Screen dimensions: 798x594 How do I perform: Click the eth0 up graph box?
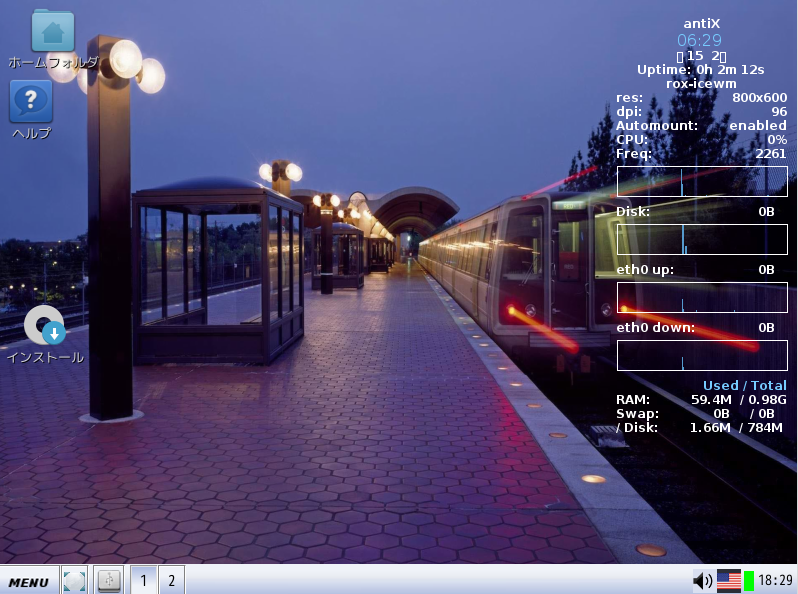tap(702, 297)
